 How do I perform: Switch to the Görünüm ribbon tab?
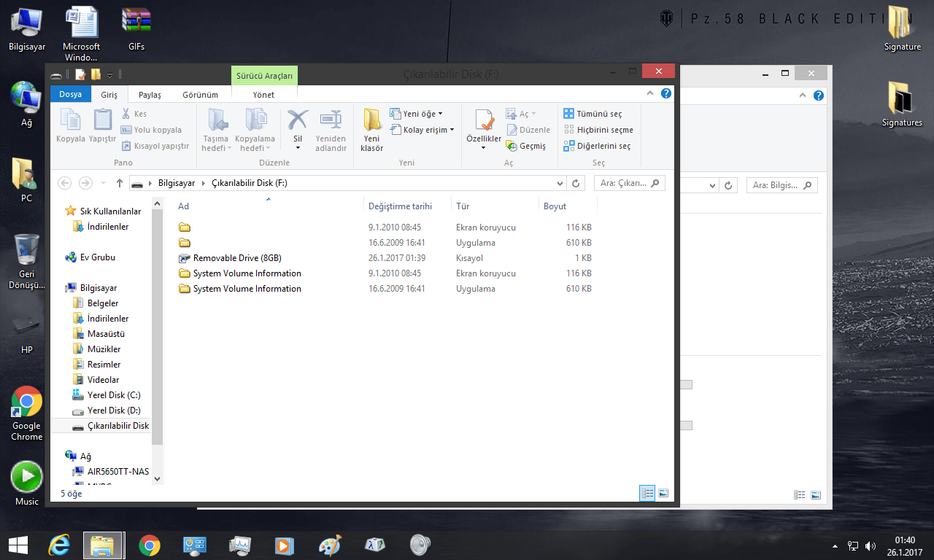200,94
